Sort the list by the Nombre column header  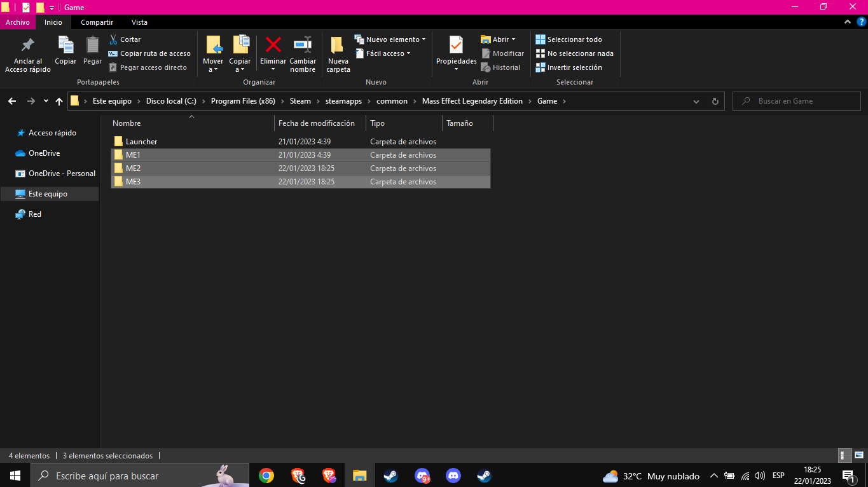pos(192,123)
